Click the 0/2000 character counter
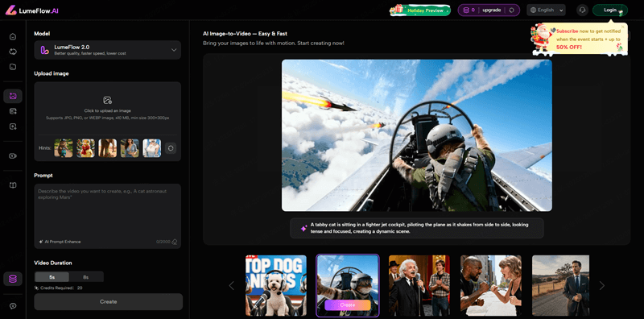 [163, 242]
